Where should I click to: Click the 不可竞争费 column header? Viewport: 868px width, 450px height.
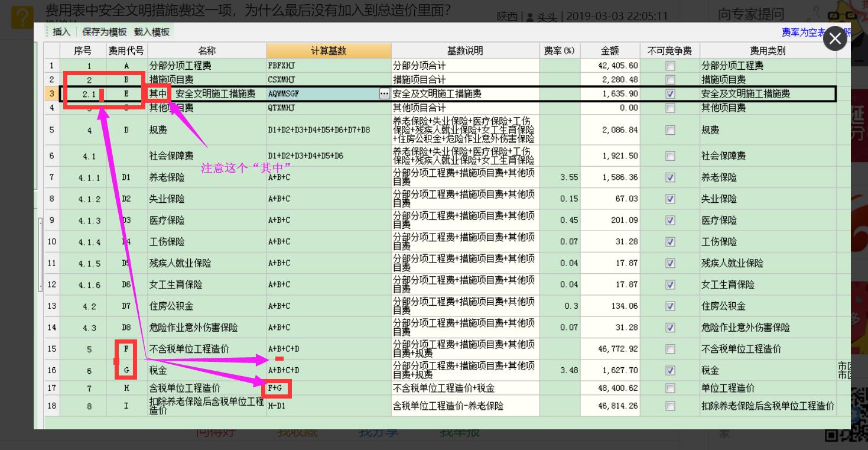click(x=669, y=51)
